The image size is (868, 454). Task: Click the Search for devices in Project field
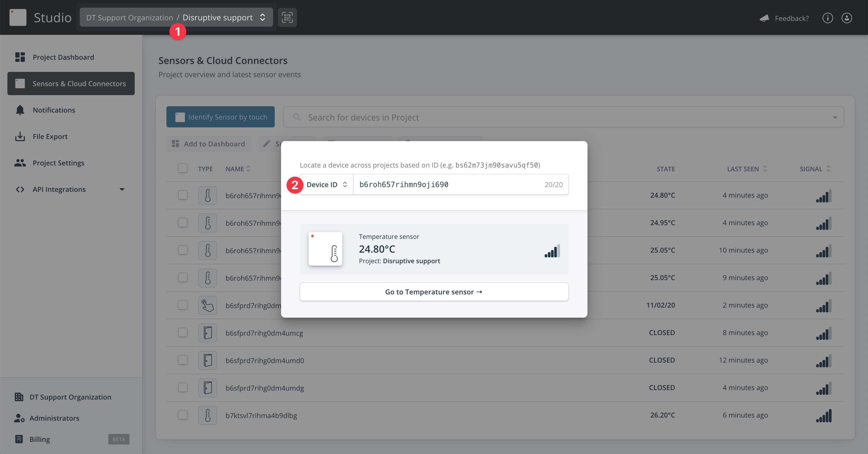click(563, 117)
